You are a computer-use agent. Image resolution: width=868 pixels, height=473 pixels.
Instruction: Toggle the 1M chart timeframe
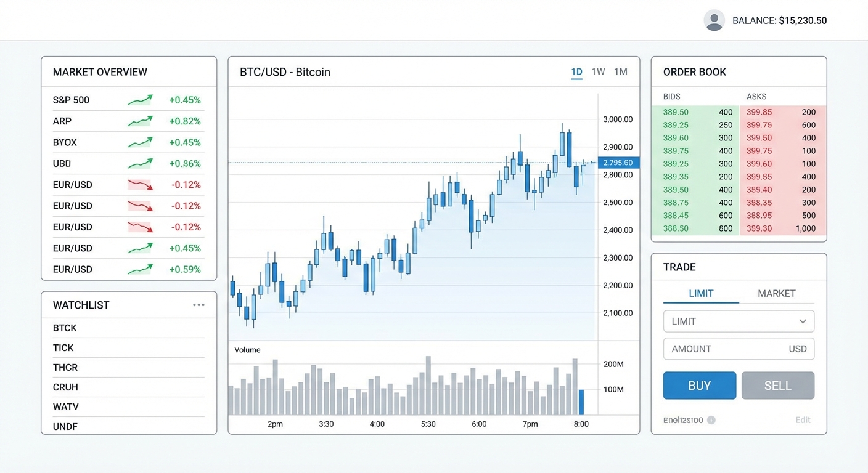[x=620, y=71]
